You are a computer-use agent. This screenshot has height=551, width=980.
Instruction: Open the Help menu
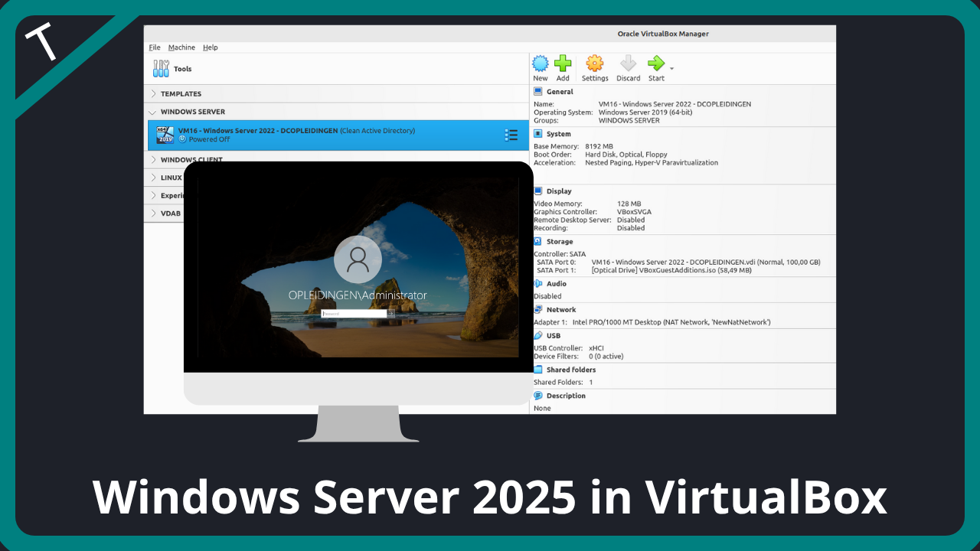pos(210,47)
